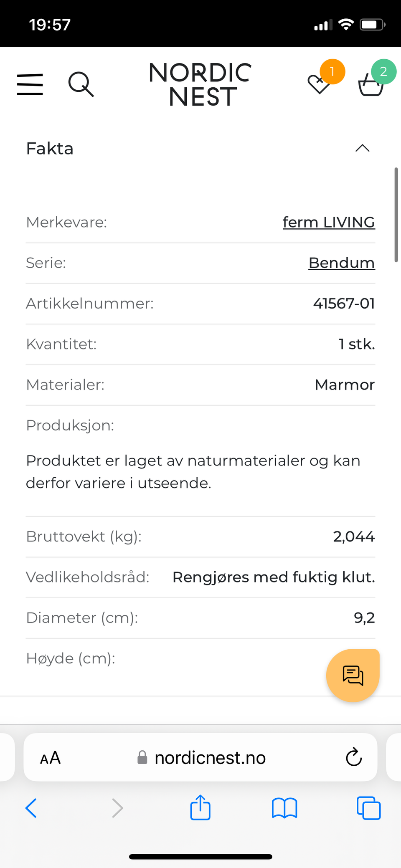Click the page scrollbar

tap(396, 215)
